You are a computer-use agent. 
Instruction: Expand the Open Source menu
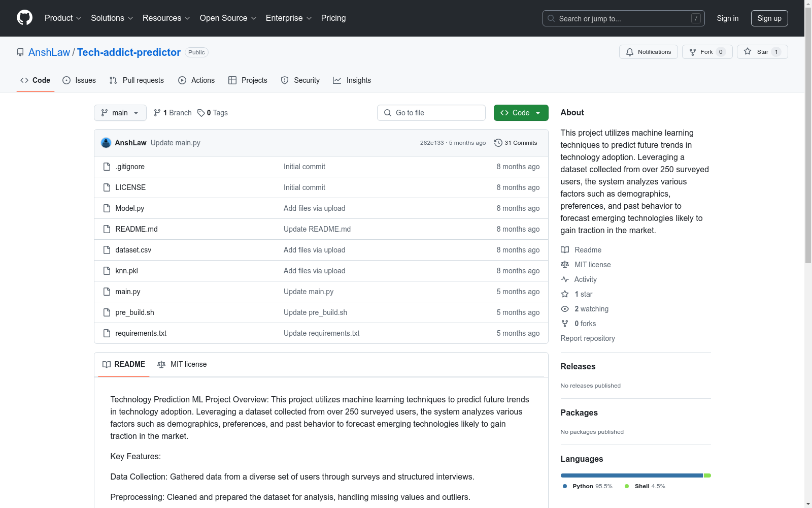click(x=228, y=18)
